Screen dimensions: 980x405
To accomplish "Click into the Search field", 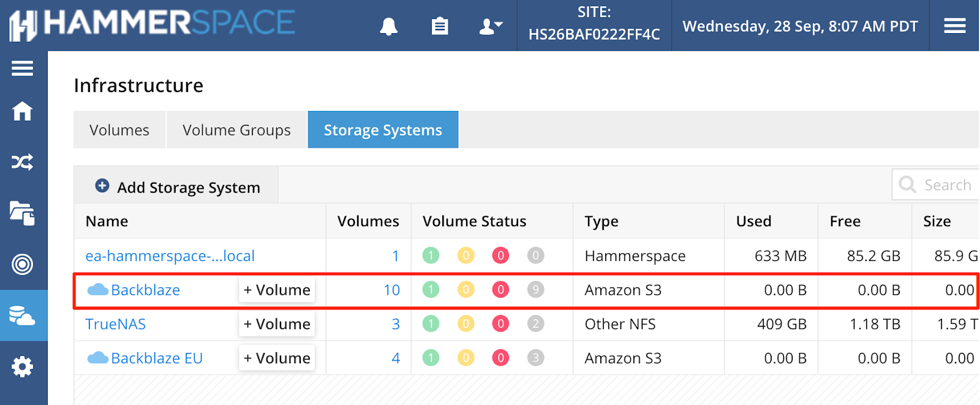I will tap(937, 184).
